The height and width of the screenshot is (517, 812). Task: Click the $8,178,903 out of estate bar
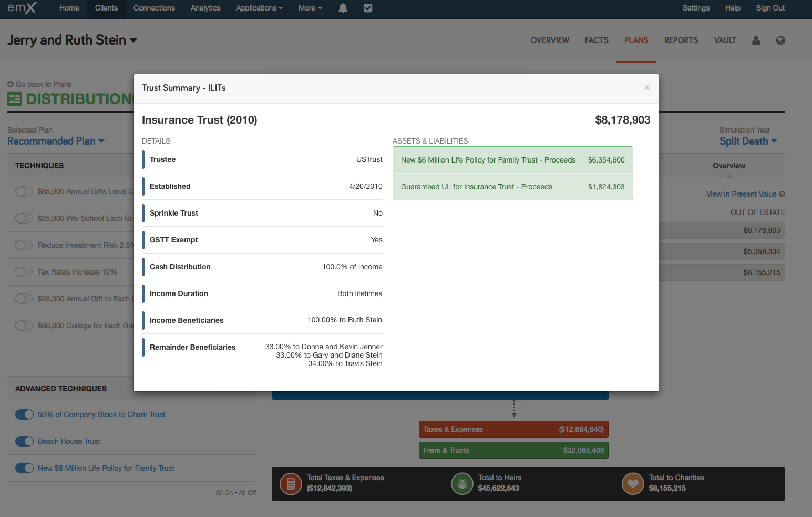[x=722, y=230]
